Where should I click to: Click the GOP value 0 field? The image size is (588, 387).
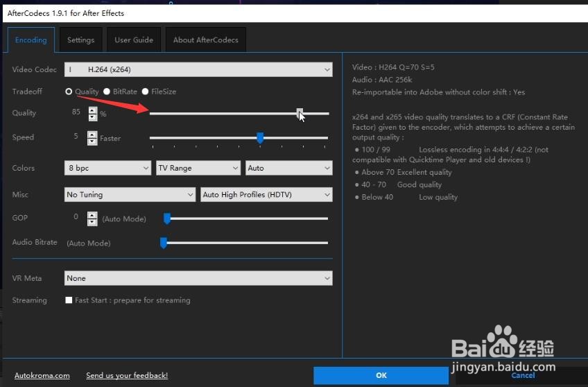[x=76, y=217]
